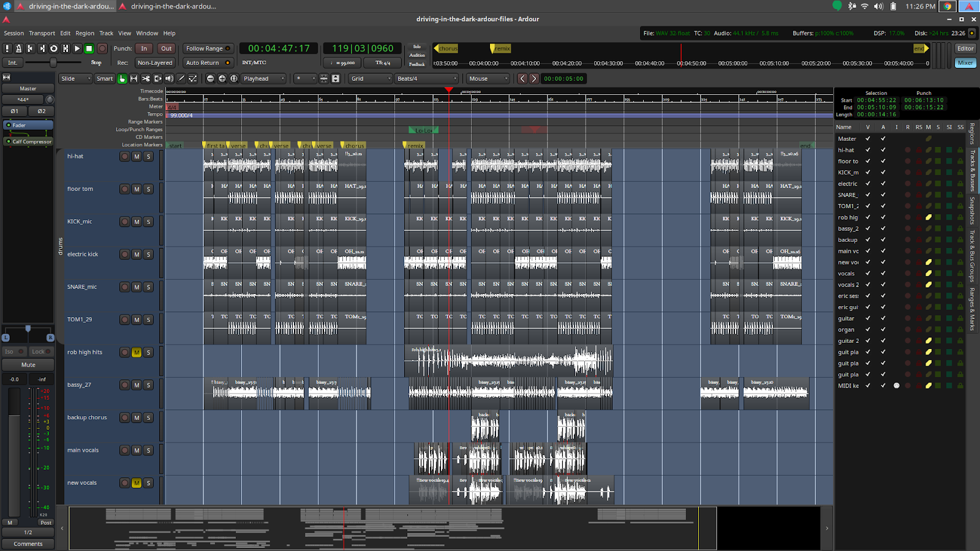The height and width of the screenshot is (551, 980).
Task: Toggle organ Active checkbox in track list
Action: (883, 329)
